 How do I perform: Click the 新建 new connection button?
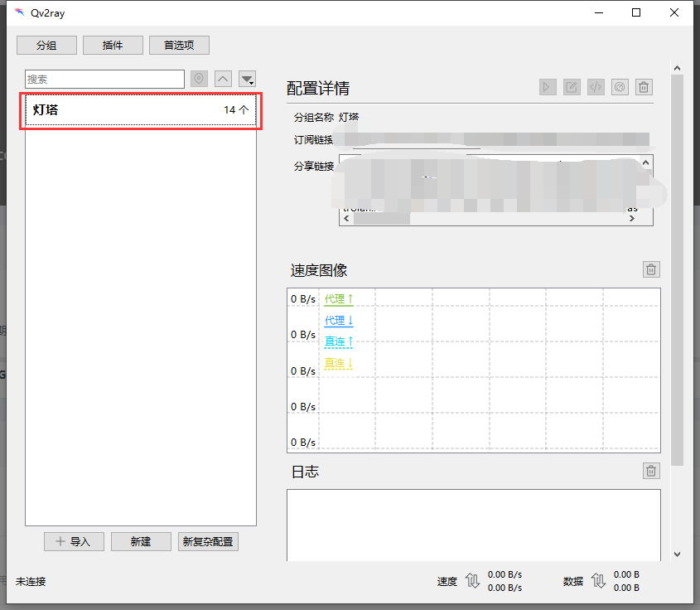coord(141,542)
